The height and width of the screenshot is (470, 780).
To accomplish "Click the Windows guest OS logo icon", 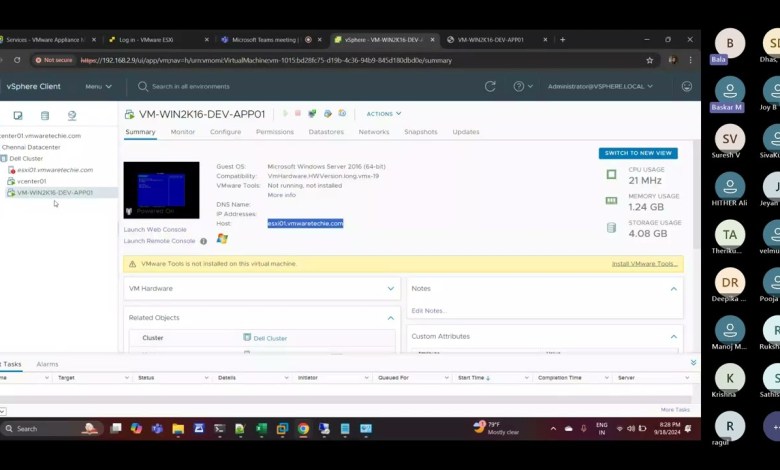I will click(222, 239).
